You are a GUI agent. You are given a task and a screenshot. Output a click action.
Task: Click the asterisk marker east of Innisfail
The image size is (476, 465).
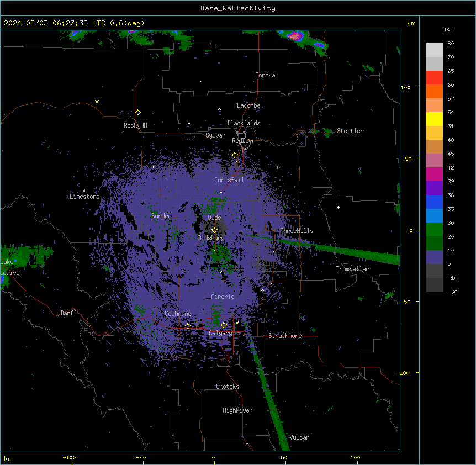(277, 167)
